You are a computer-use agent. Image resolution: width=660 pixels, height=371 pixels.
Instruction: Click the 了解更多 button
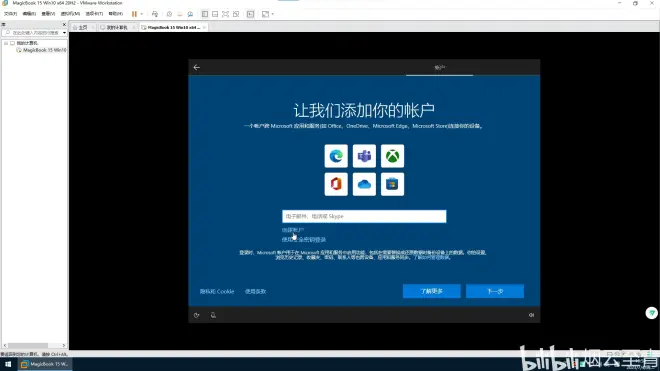(x=431, y=291)
